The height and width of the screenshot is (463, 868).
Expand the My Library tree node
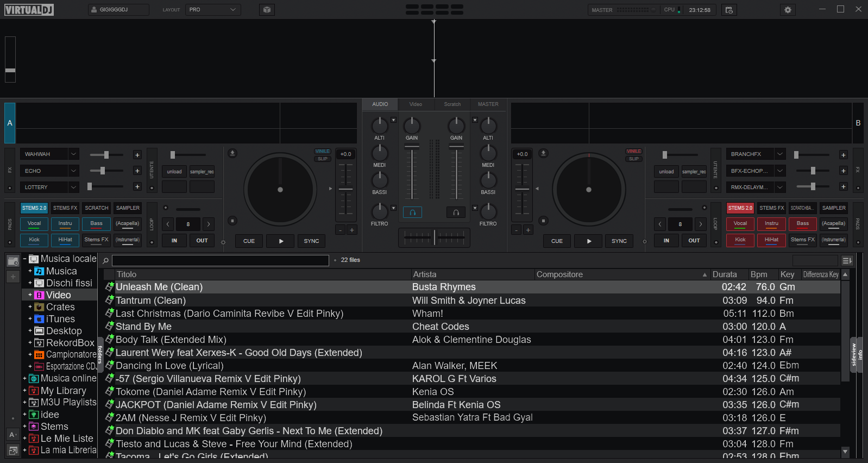[x=24, y=390]
